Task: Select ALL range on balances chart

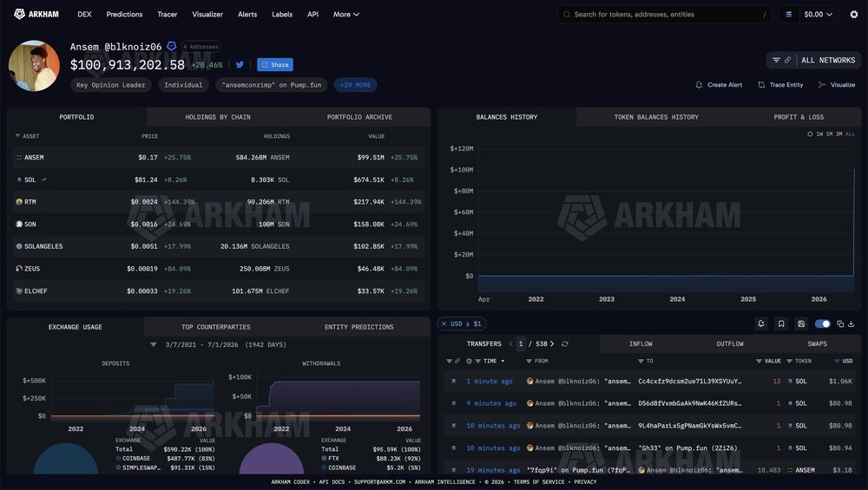Action: (850, 134)
